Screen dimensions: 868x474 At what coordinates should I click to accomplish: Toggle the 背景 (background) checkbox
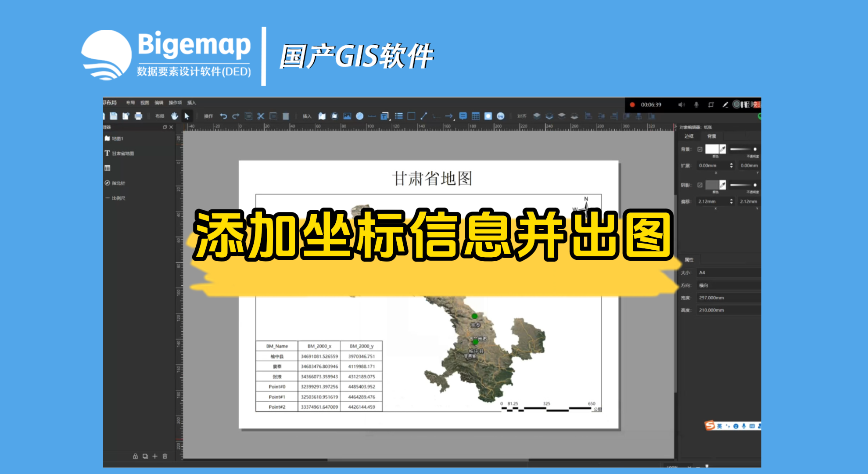(x=700, y=149)
